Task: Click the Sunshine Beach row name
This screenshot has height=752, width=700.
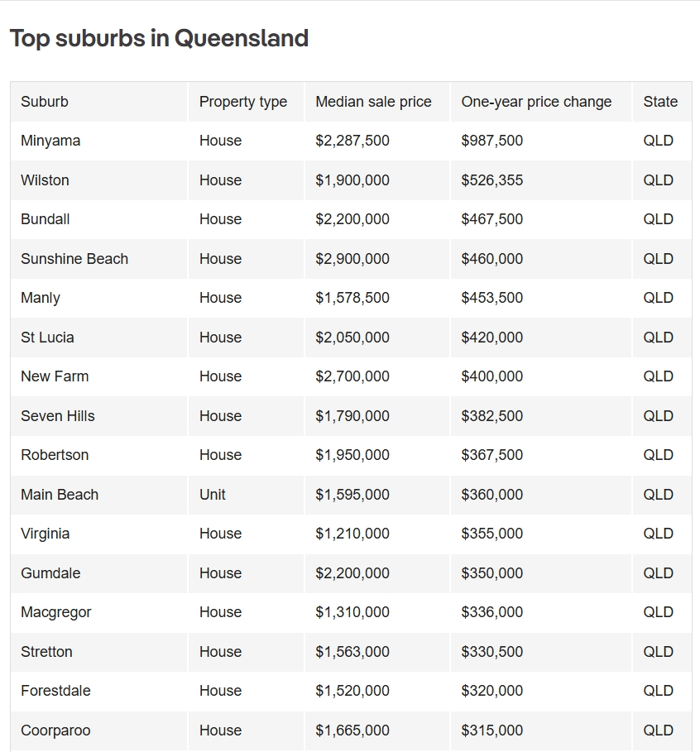Action: pyautogui.click(x=74, y=259)
